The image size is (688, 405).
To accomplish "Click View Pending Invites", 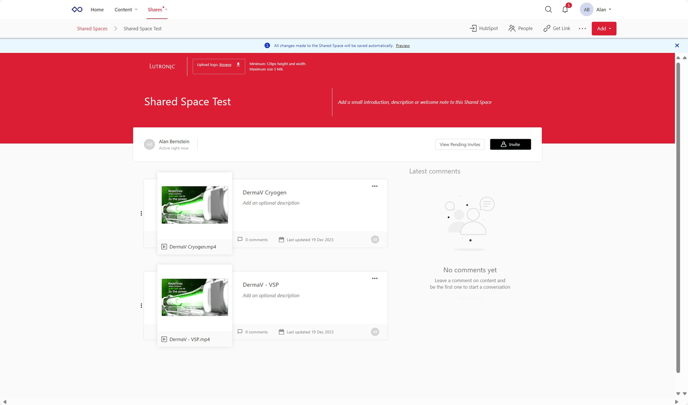I will click(x=460, y=144).
